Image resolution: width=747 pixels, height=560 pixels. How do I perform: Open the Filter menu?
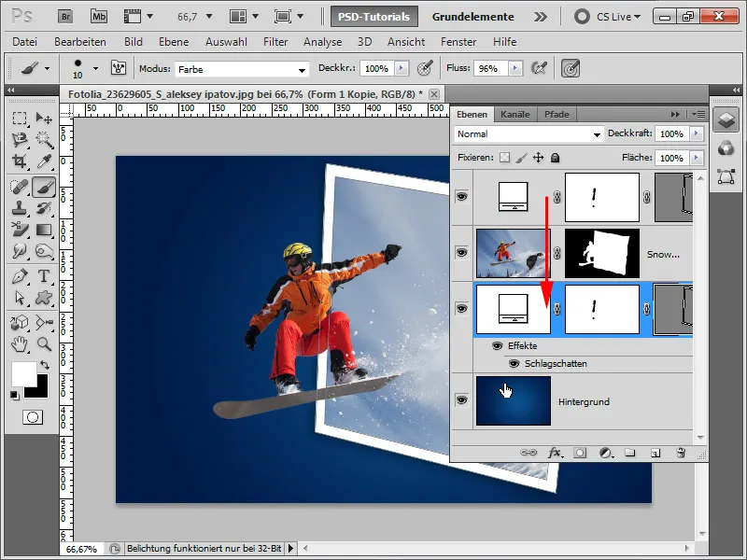coord(275,42)
